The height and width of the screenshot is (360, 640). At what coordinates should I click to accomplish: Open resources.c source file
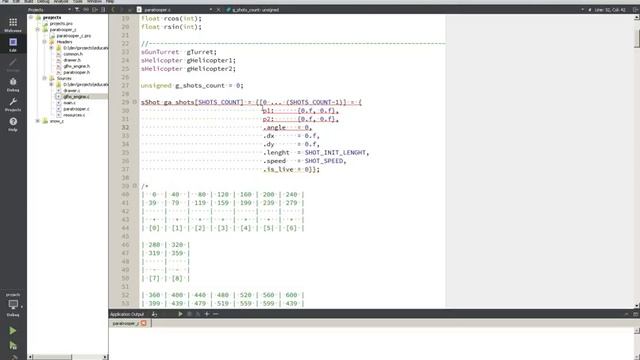(x=74, y=115)
